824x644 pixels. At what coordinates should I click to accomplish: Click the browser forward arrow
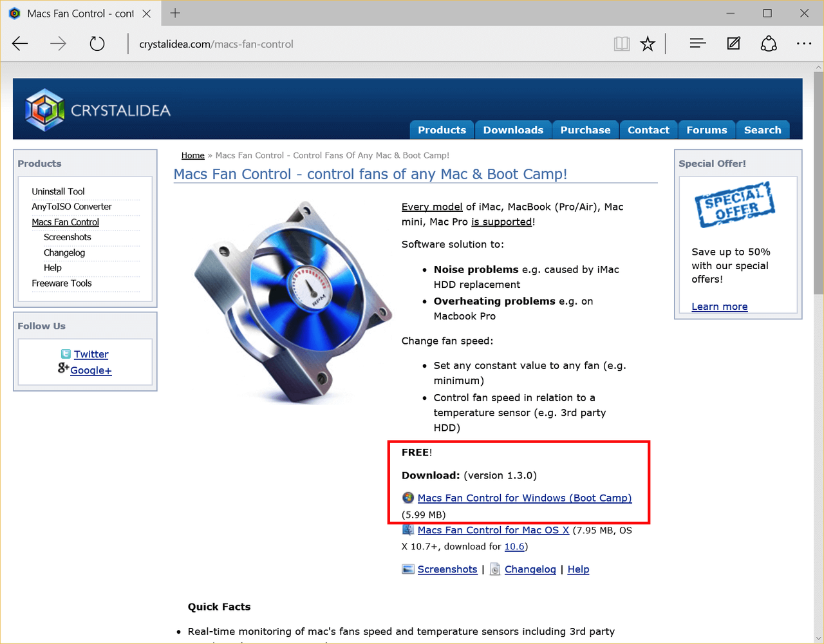pyautogui.click(x=59, y=44)
